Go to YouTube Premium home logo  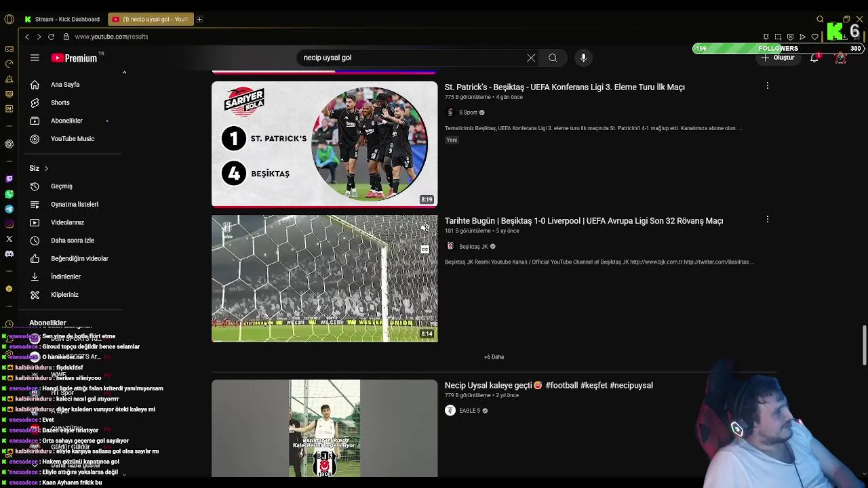point(75,58)
